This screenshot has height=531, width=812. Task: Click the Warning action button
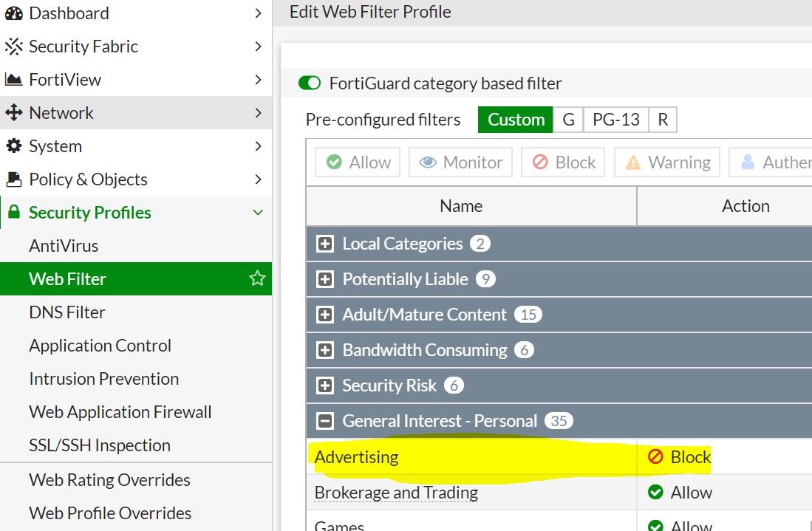(667, 162)
